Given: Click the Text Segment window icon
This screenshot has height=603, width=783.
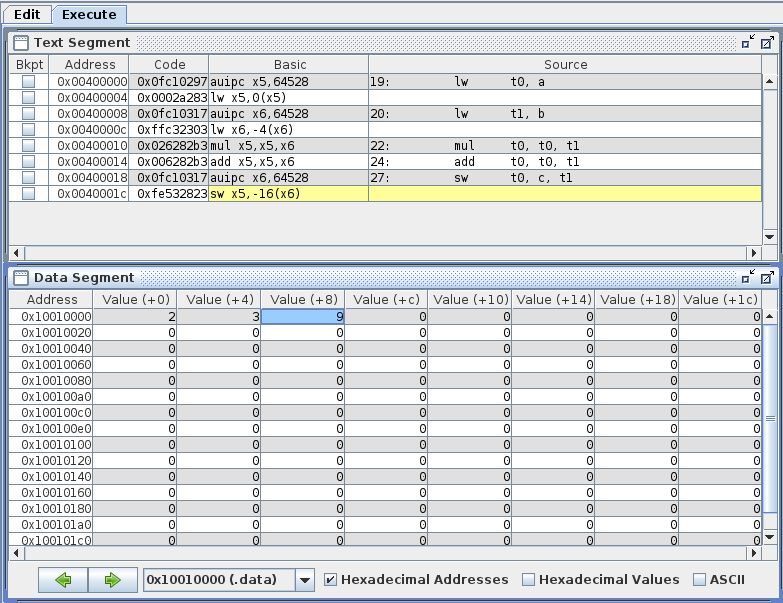Looking at the screenshot, I should pos(20,43).
